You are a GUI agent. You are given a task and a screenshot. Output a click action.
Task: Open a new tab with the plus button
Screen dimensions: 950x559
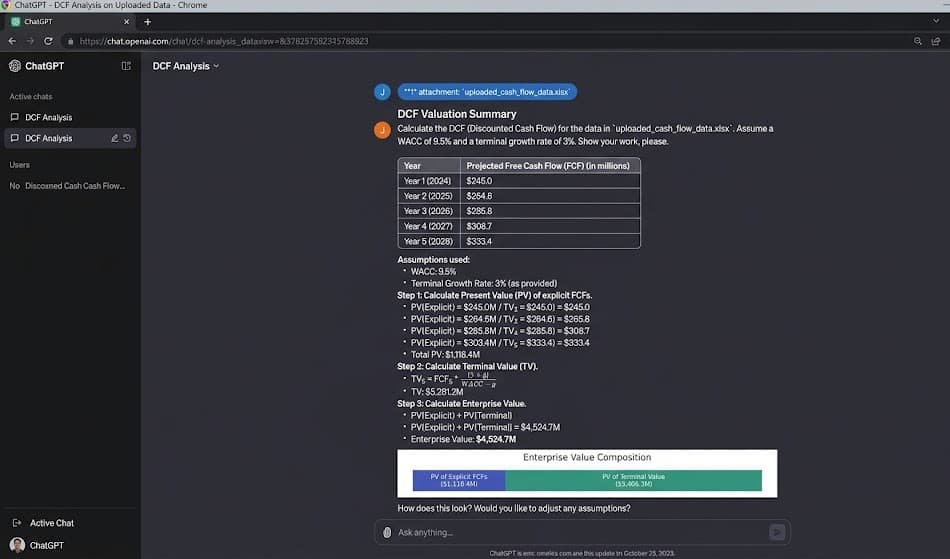coord(147,22)
